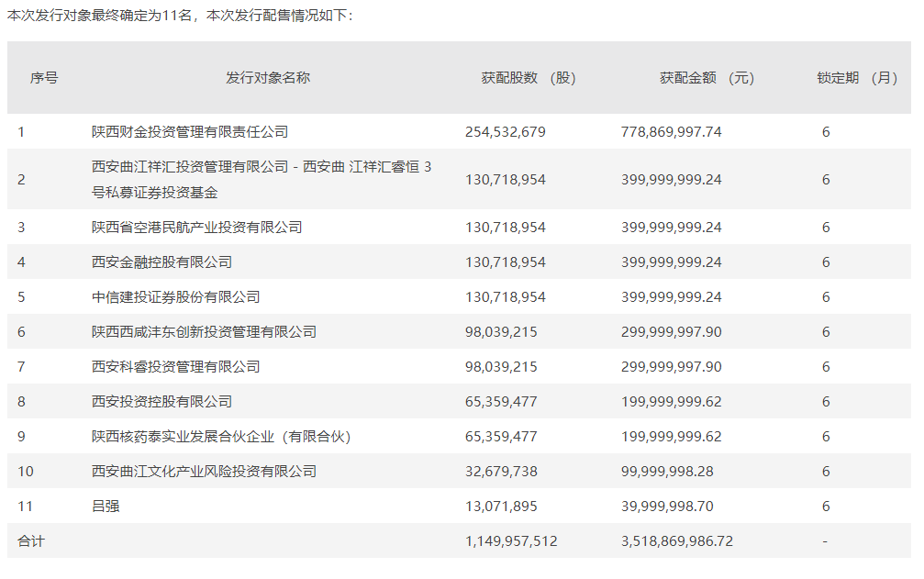Click total amount 3,518,869,986.72
The height and width of the screenshot is (579, 924).
[677, 540]
